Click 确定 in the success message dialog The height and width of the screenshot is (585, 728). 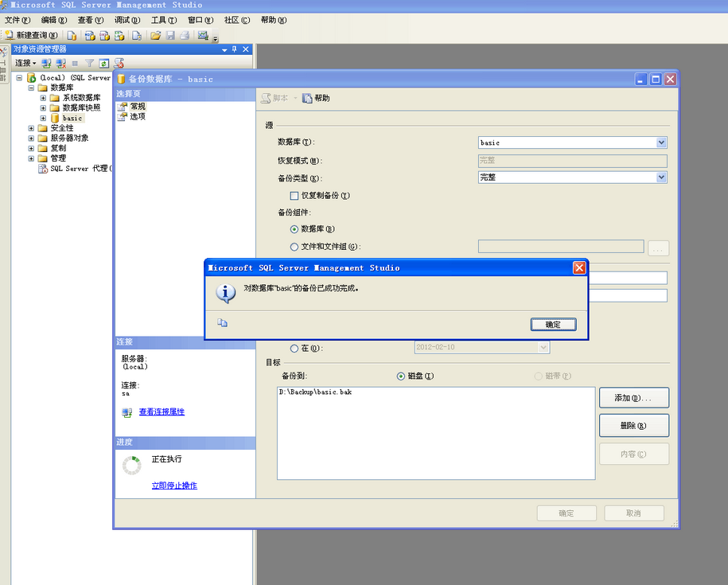click(x=553, y=325)
